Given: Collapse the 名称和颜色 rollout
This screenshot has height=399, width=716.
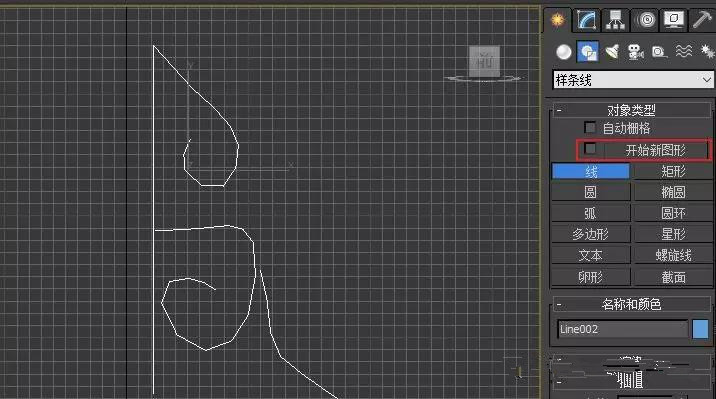Looking at the screenshot, I should click(x=632, y=304).
